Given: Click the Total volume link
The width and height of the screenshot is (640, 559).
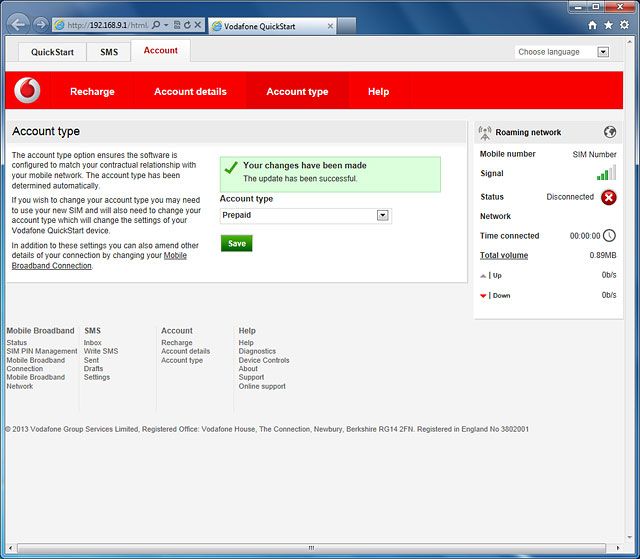Looking at the screenshot, I should 503,255.
